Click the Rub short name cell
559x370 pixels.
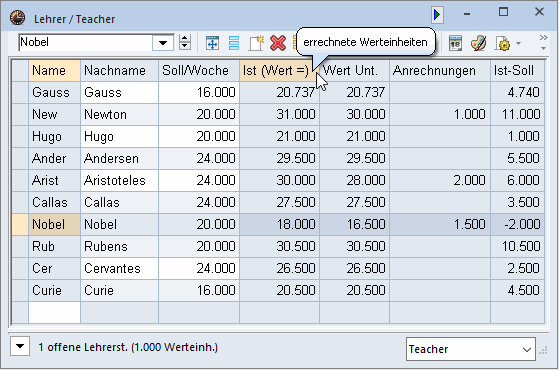pos(55,247)
